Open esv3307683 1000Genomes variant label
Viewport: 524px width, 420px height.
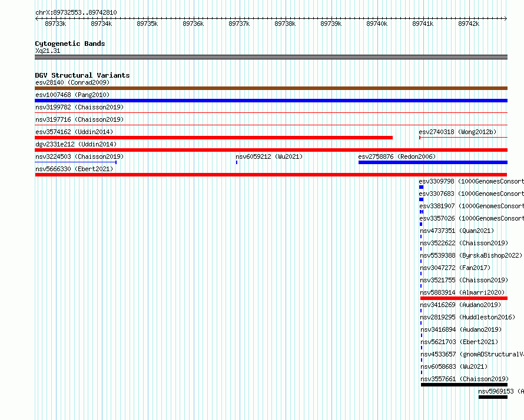471,194
